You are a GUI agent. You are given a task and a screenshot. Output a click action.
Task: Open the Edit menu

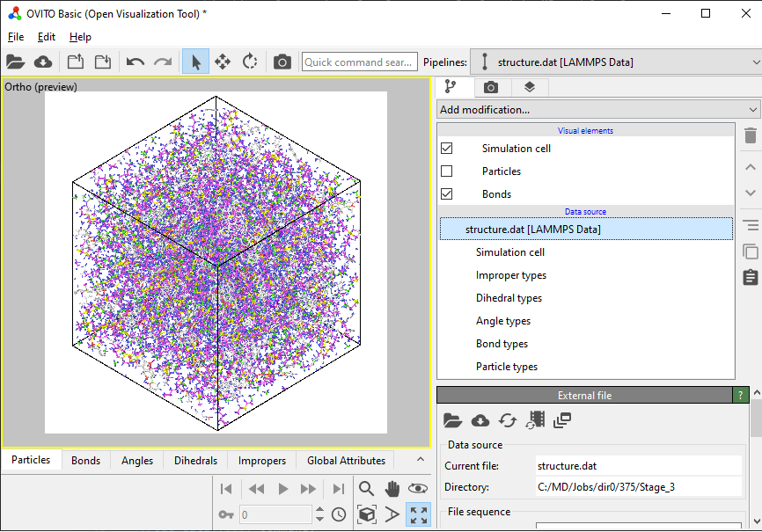point(46,37)
